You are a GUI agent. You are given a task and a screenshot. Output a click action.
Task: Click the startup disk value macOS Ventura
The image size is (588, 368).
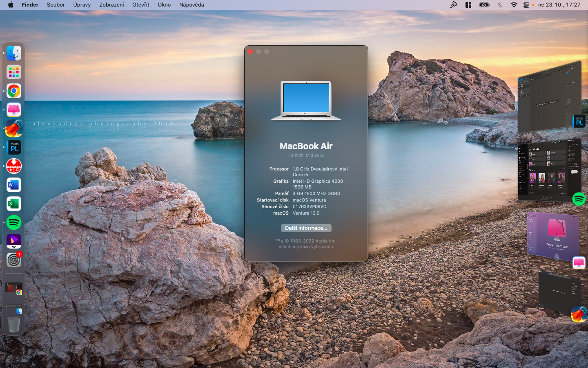(x=309, y=200)
